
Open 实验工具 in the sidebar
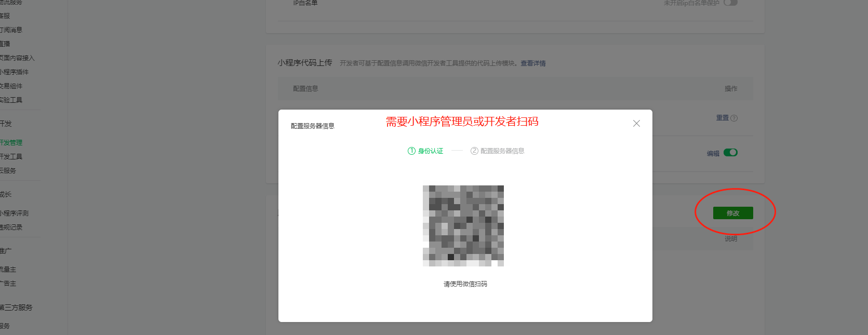[11, 100]
